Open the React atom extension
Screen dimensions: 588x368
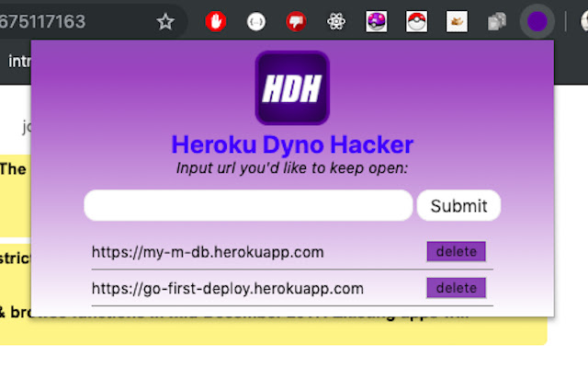coord(336,21)
